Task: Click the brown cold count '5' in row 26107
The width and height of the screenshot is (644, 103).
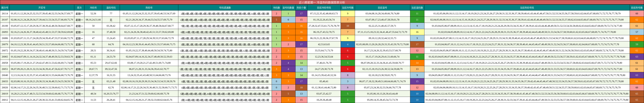Action: click(276, 20)
